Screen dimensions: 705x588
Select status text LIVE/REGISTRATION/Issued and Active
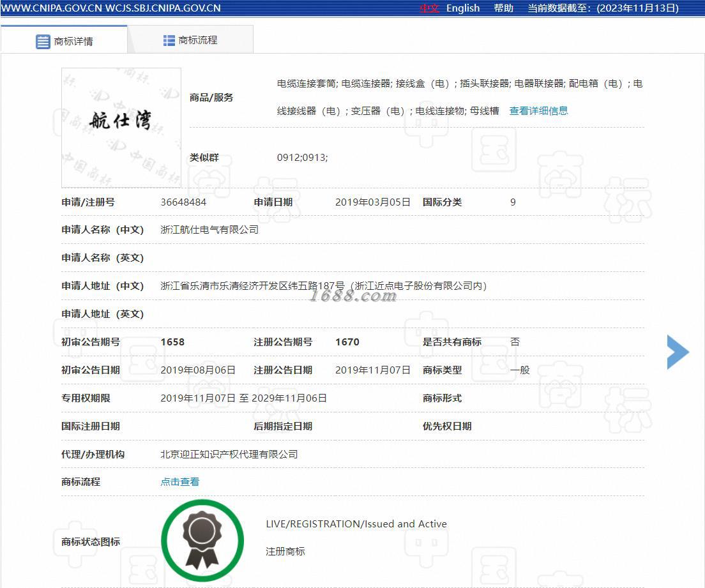(356, 524)
